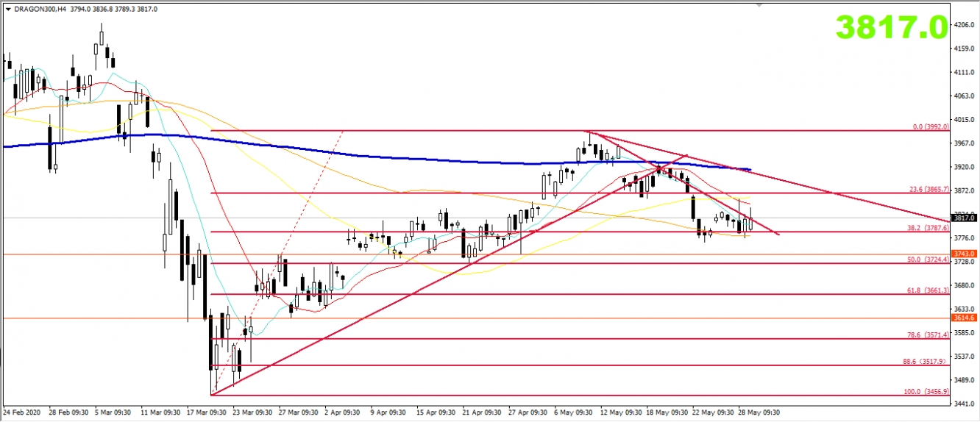Click the 28 May 09:30 time label
The image size is (980, 422).
759,412
